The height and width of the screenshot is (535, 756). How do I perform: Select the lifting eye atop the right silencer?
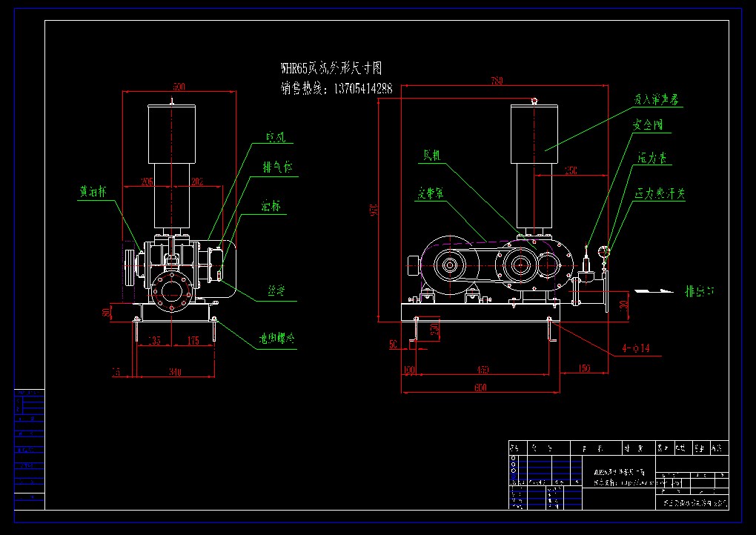click(x=534, y=100)
